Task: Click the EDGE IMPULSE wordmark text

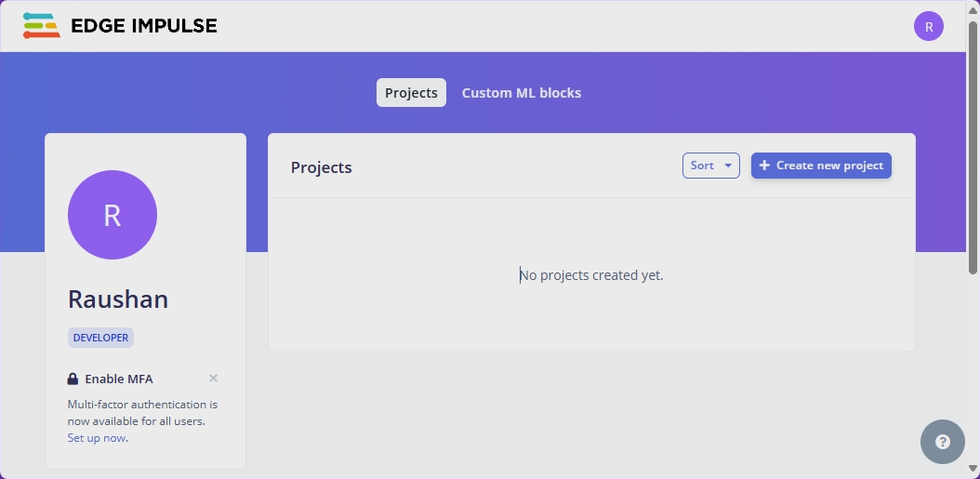Action: (x=143, y=26)
